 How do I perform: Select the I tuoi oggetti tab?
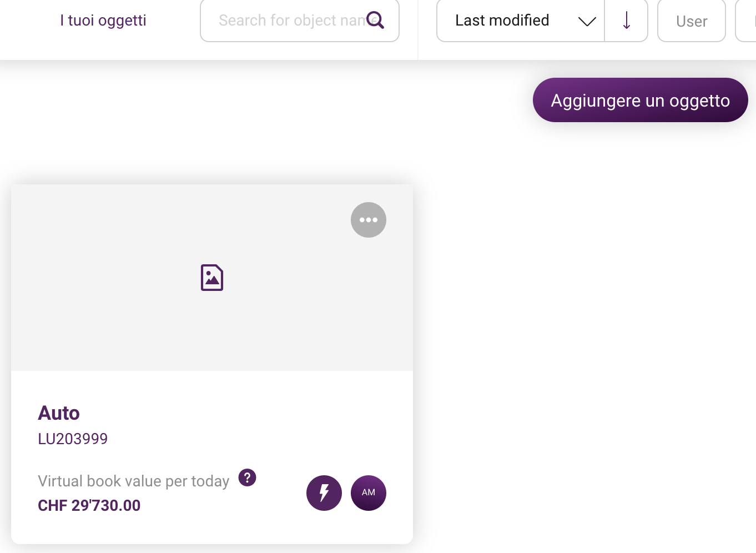click(x=103, y=21)
